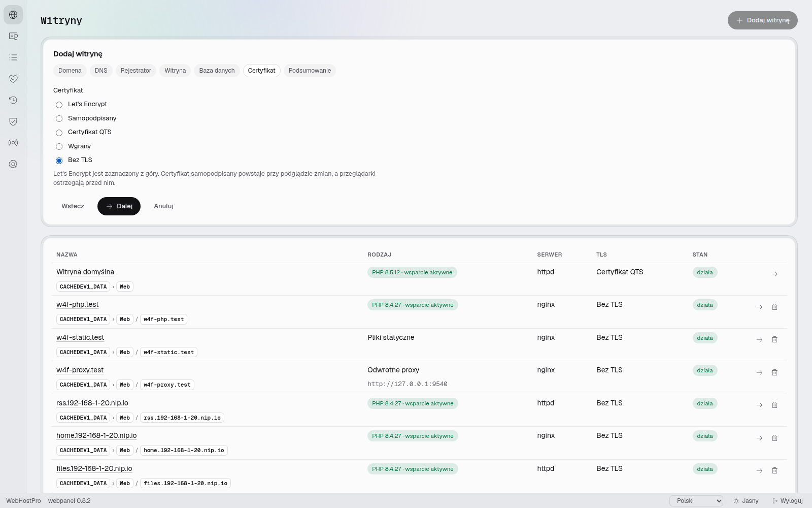
Task: Delete the w4f-proxy.test site via trash icon
Action: point(774,372)
